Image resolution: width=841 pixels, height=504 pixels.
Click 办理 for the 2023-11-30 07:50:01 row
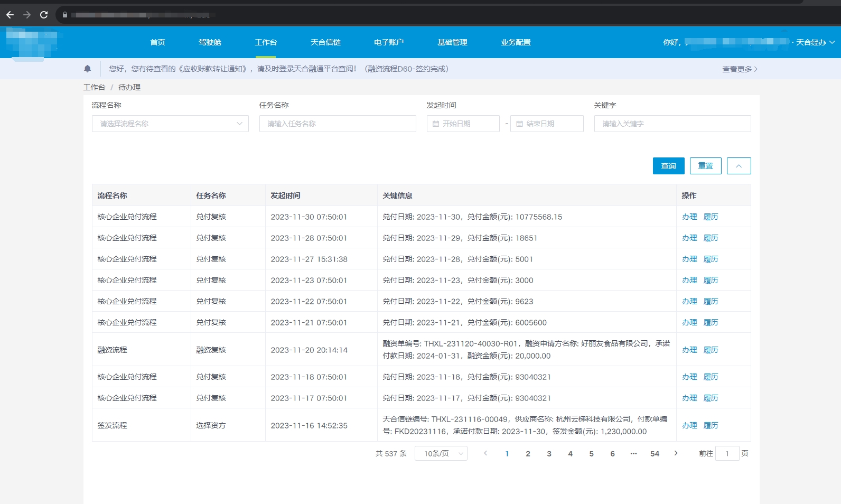click(689, 217)
